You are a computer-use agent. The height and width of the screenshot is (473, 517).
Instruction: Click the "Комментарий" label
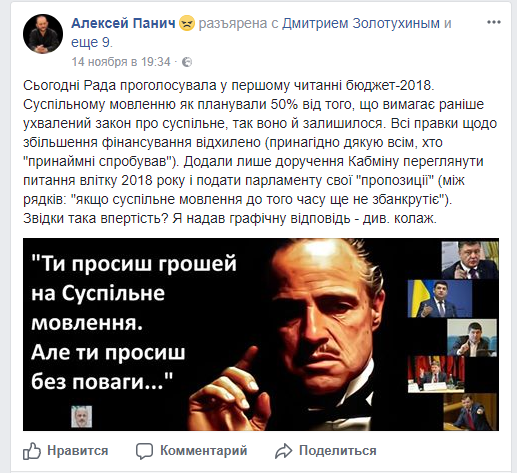[204, 451]
